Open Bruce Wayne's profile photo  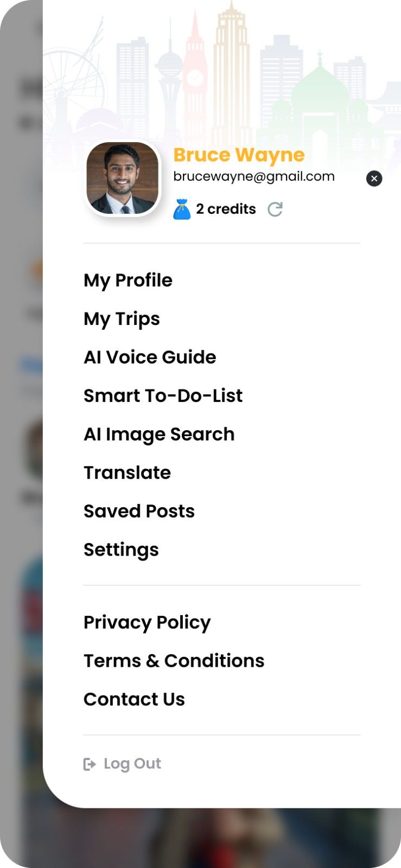[x=123, y=178]
